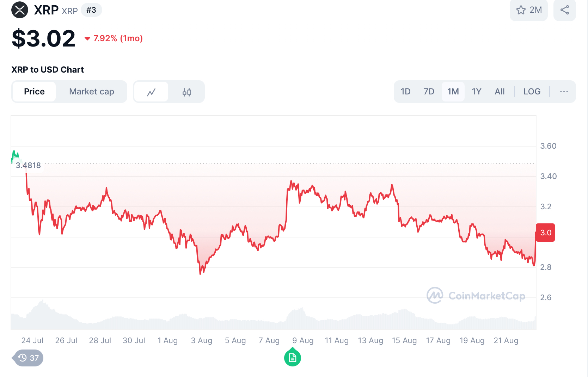Click the XRP coin logo icon
The height and width of the screenshot is (377, 588).
[x=20, y=10]
